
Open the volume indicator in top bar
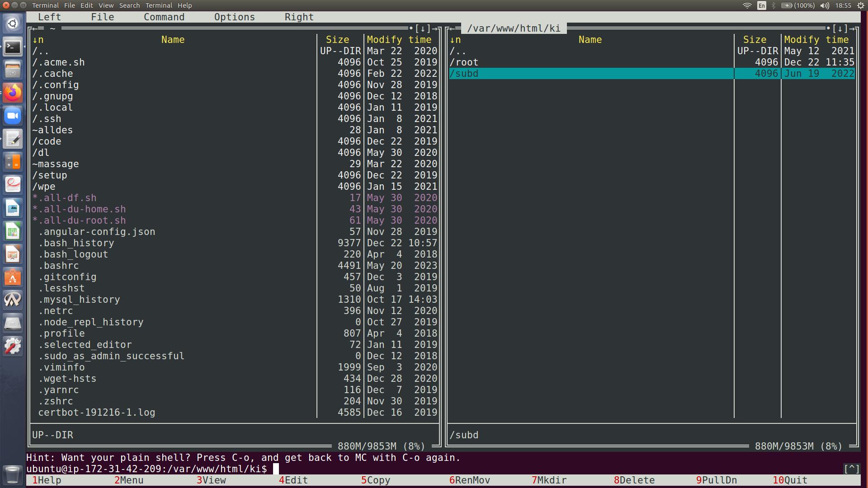tap(825, 5)
